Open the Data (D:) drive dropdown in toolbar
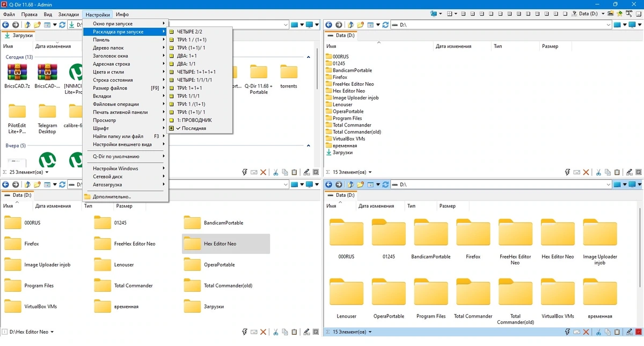The height and width of the screenshot is (346, 644). [590, 13]
